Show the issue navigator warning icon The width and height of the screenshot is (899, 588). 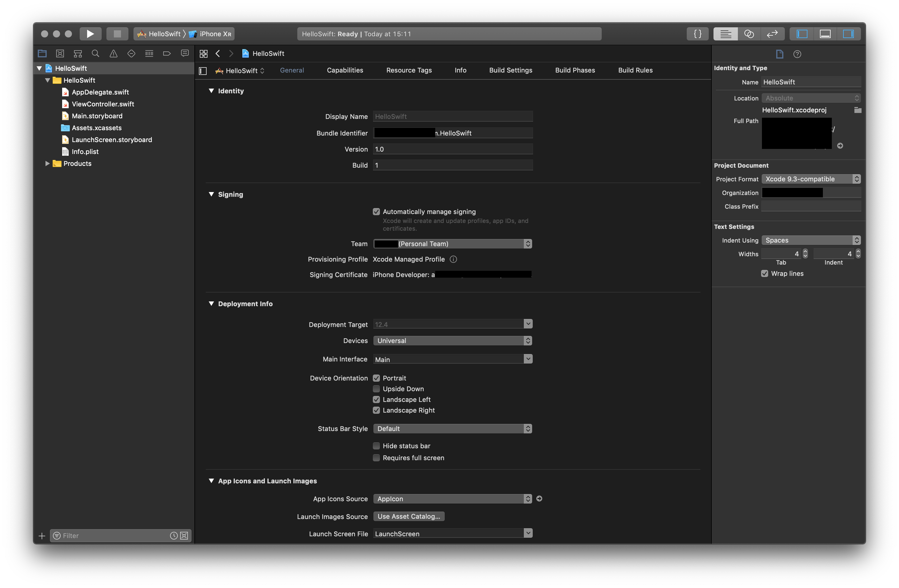(x=113, y=54)
